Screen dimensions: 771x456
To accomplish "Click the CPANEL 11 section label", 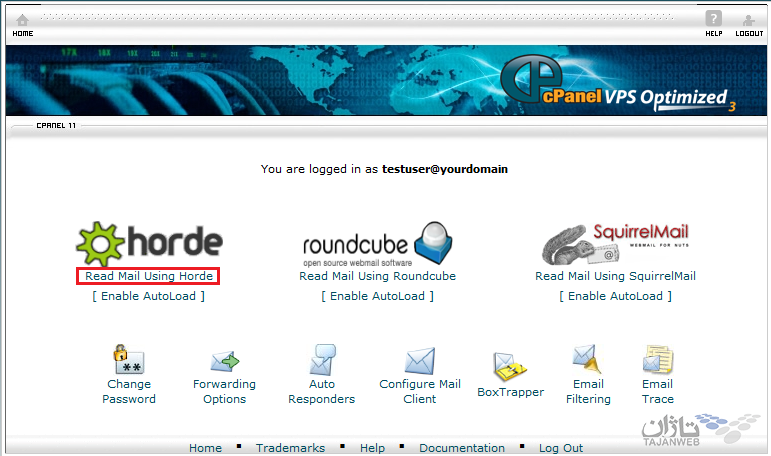I will pyautogui.click(x=56, y=125).
